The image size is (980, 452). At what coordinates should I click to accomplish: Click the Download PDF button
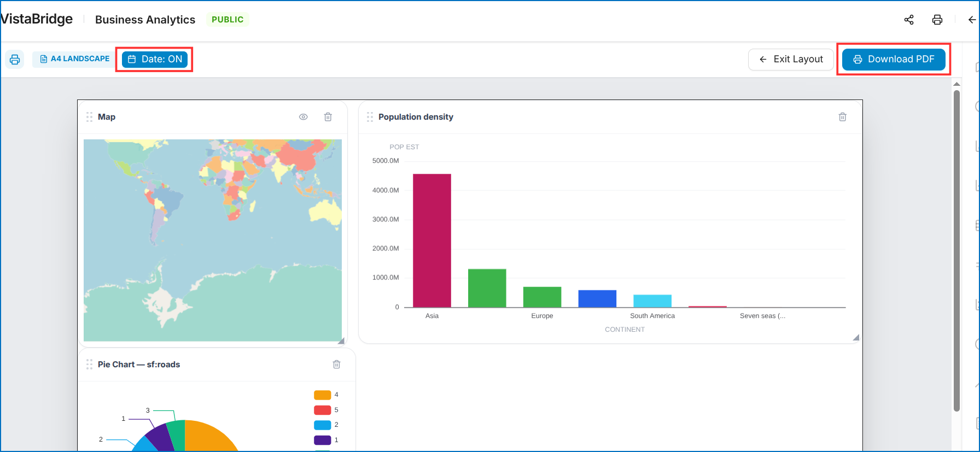click(894, 59)
